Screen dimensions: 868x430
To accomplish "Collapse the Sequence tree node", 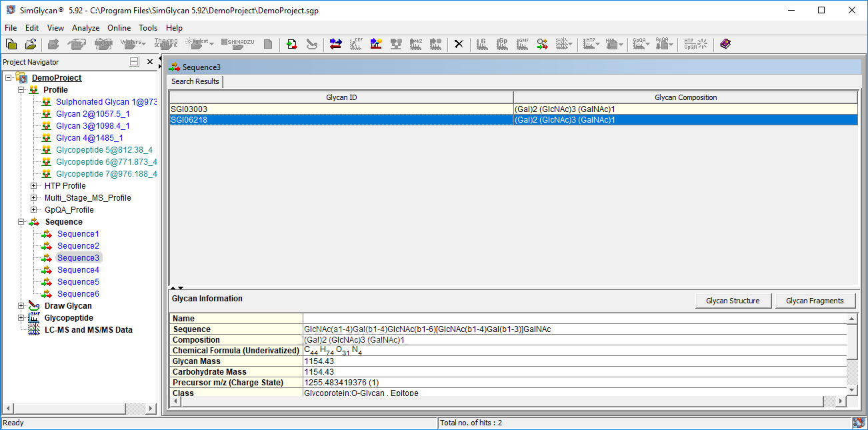I will point(21,222).
